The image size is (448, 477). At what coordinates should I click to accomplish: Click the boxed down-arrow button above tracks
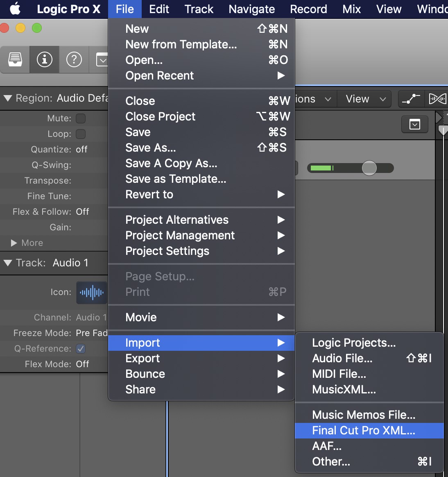tap(415, 124)
